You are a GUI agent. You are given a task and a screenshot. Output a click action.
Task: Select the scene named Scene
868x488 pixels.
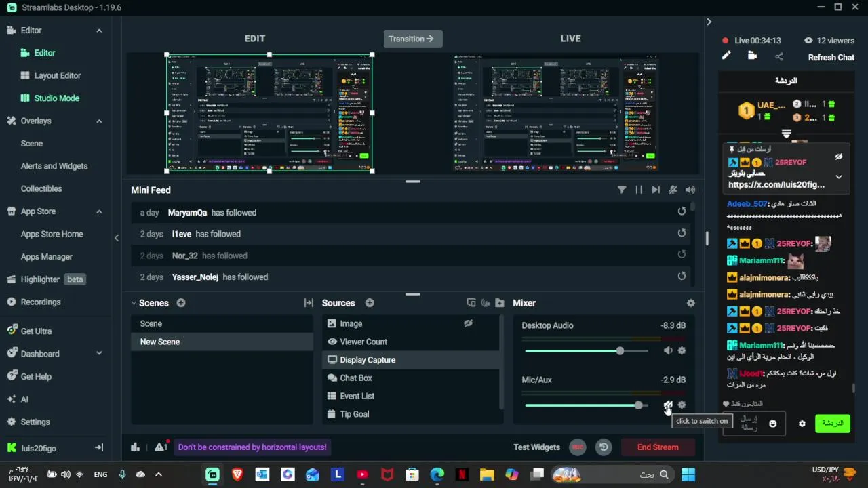tap(222, 324)
